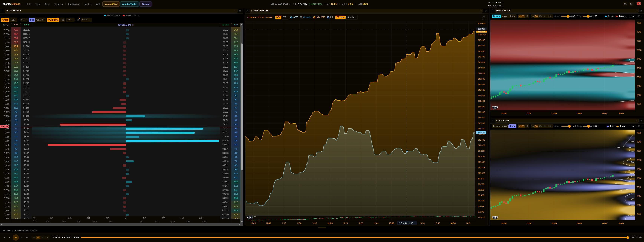Image resolution: width=644 pixels, height=242 pixels.
Task: Step back one frame in playback
Action: [x=9, y=237]
